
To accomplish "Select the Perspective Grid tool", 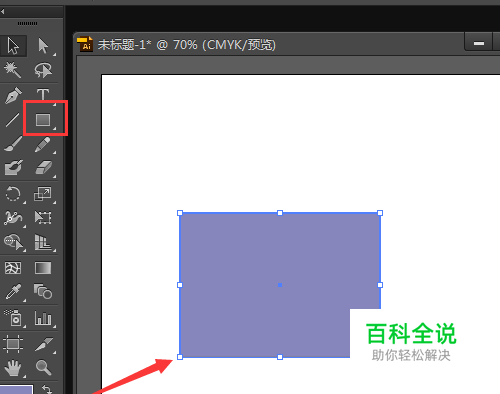I will click(43, 242).
